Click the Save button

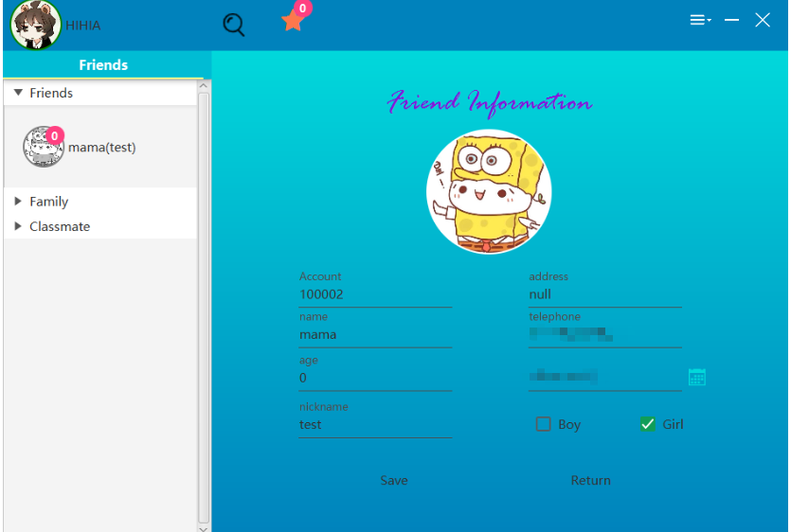[394, 480]
